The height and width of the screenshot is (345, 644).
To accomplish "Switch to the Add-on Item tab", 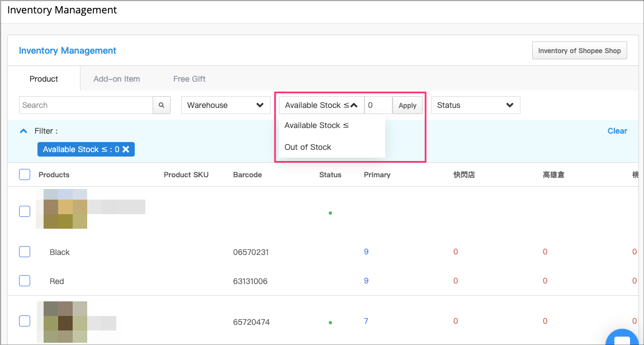I will click(117, 79).
